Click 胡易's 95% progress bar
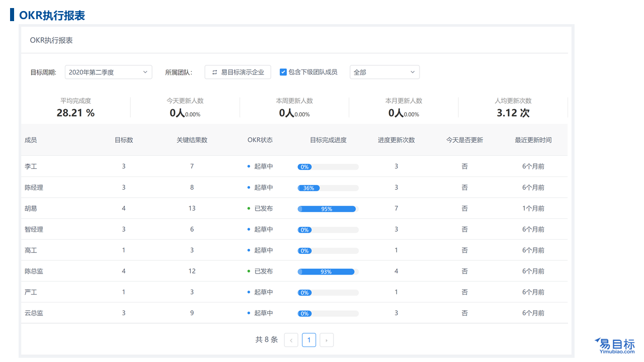 click(328, 209)
